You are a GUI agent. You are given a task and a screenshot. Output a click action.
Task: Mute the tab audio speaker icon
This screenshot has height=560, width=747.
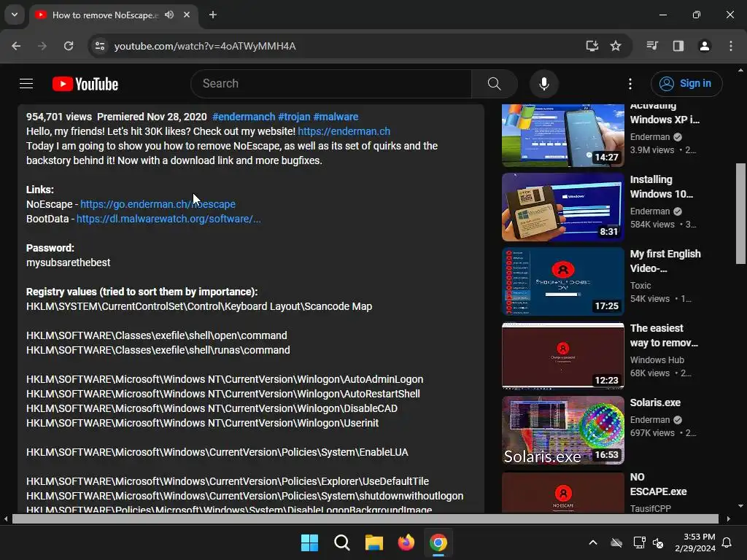pos(169,15)
